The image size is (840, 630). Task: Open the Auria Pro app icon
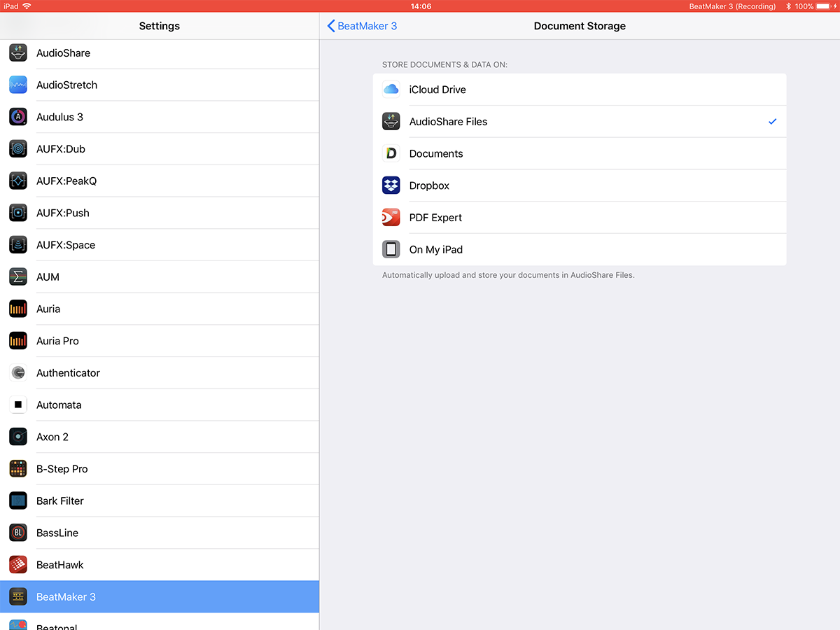click(x=18, y=341)
